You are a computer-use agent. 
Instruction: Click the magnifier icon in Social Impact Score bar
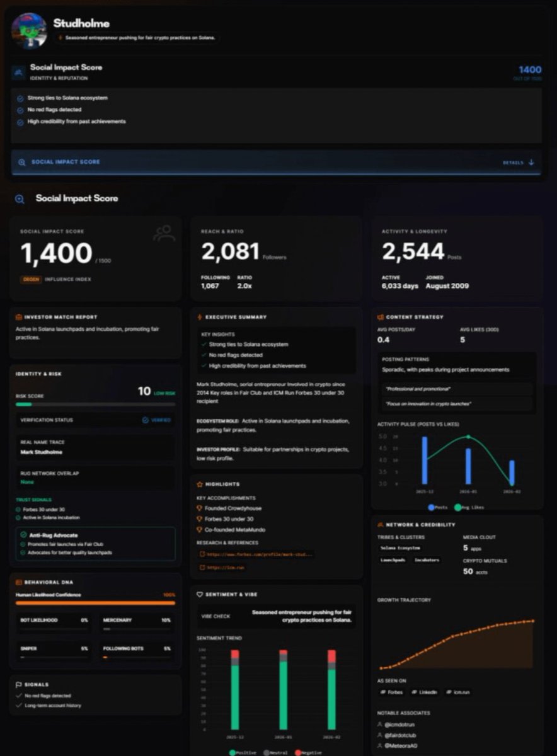pos(22,162)
